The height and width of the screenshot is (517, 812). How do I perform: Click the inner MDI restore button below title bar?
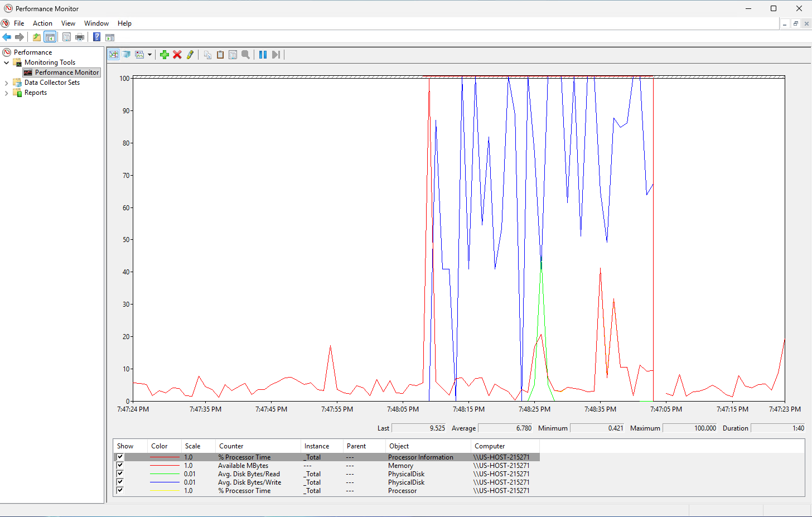(x=796, y=23)
